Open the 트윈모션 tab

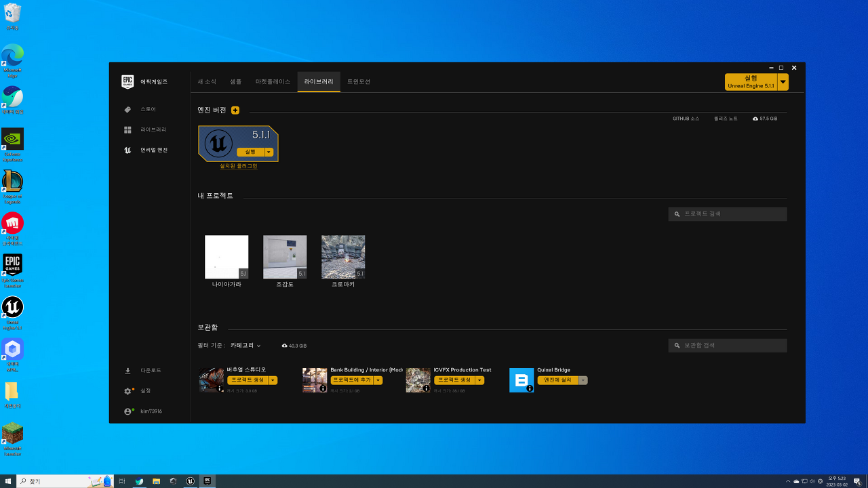pos(359,81)
